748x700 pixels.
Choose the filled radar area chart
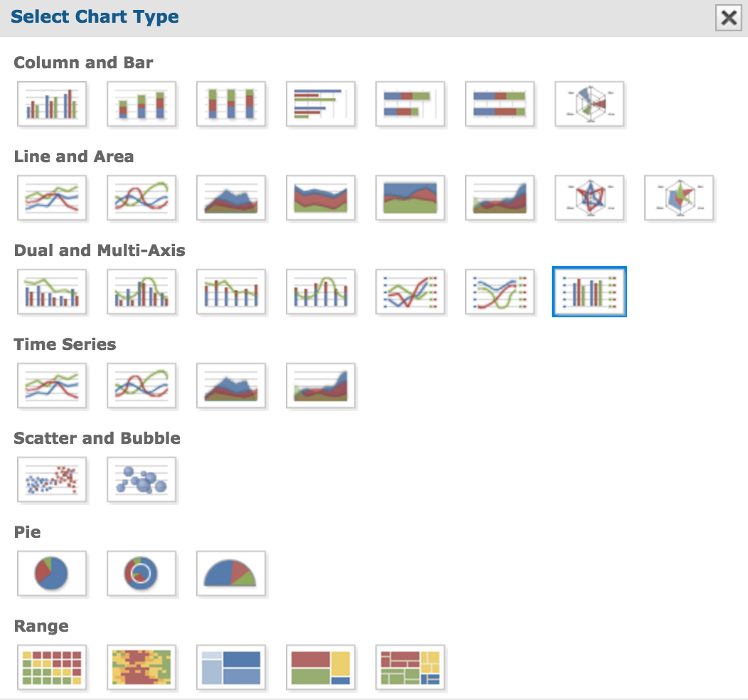679,198
